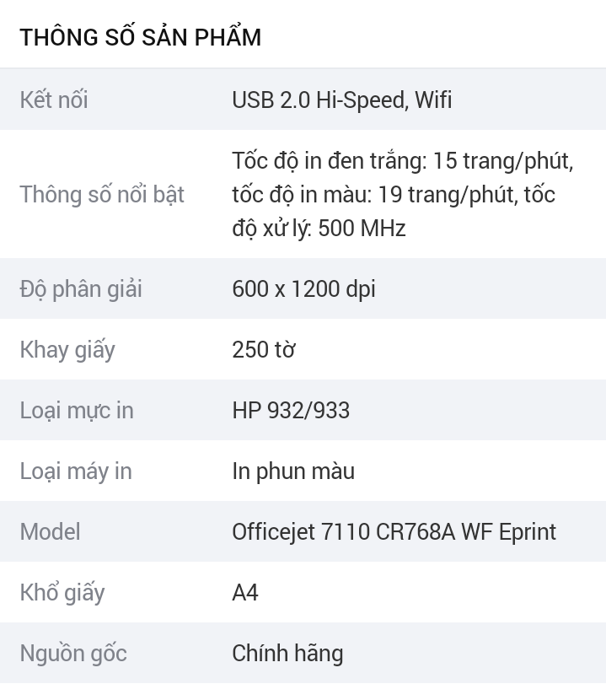Click the Khổ giấy label

pyautogui.click(x=62, y=592)
